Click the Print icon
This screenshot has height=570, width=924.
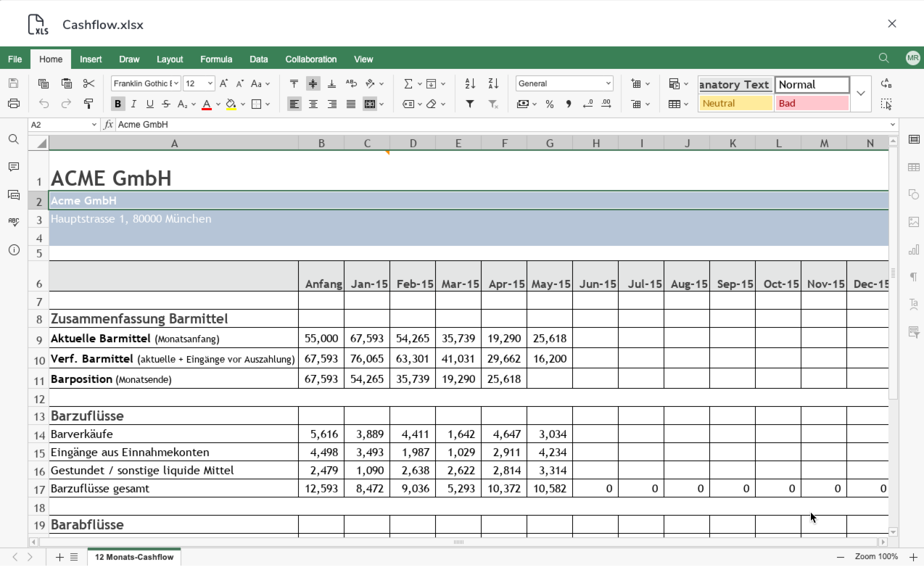(x=14, y=104)
